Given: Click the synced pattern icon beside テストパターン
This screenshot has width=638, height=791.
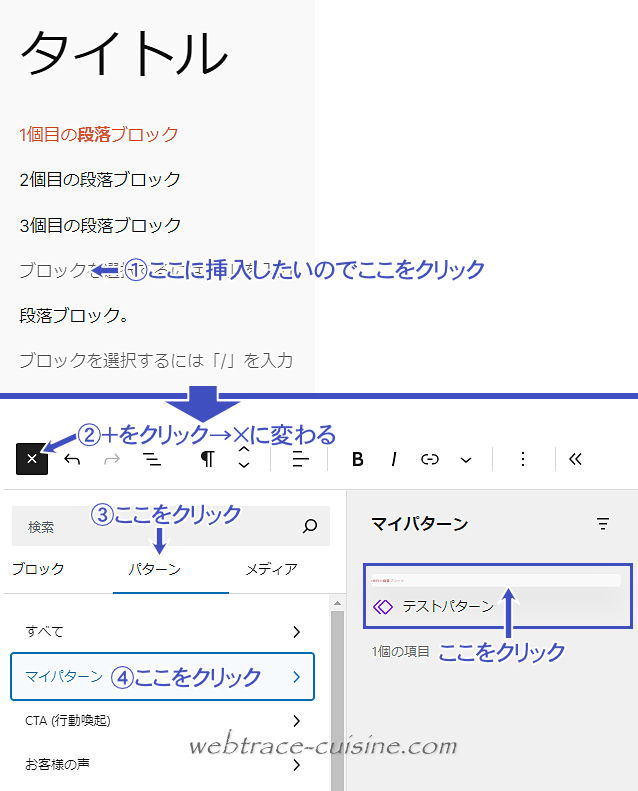Looking at the screenshot, I should pos(383,606).
